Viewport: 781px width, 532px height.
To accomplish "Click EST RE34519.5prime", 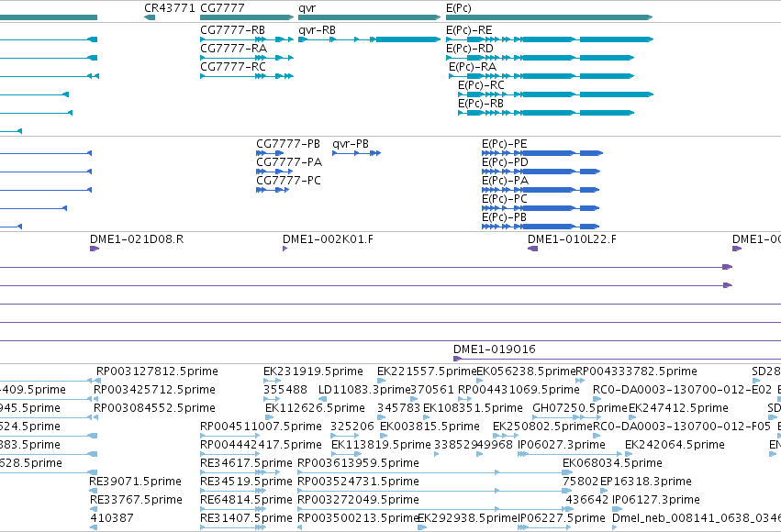I will [x=232, y=491].
